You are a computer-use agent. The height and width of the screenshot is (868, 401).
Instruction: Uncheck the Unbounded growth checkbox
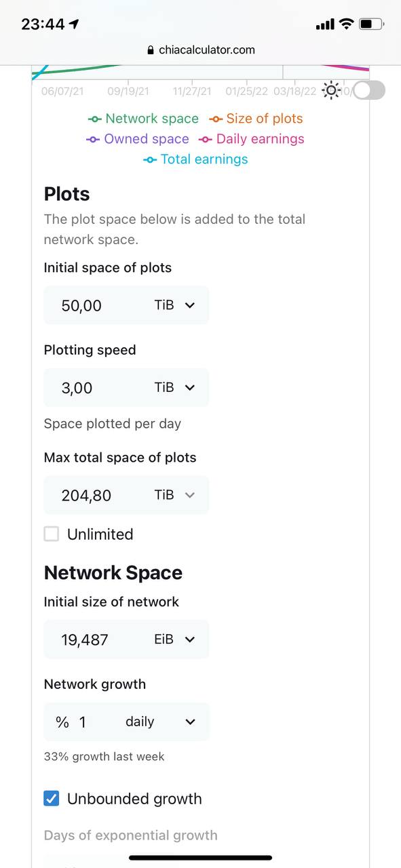tap(52, 799)
